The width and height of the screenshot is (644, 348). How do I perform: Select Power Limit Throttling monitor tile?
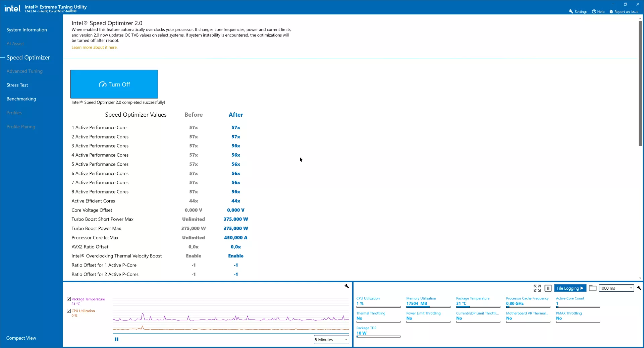[428, 317]
